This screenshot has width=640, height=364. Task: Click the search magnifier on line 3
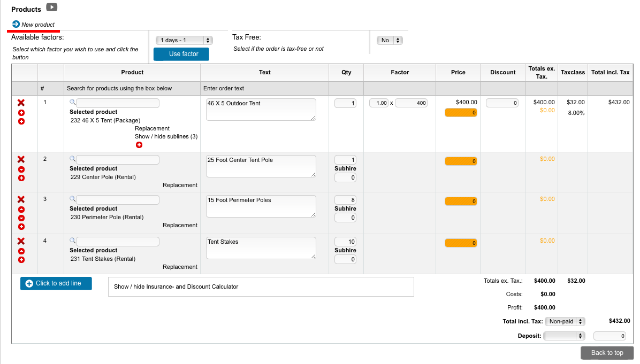72,199
